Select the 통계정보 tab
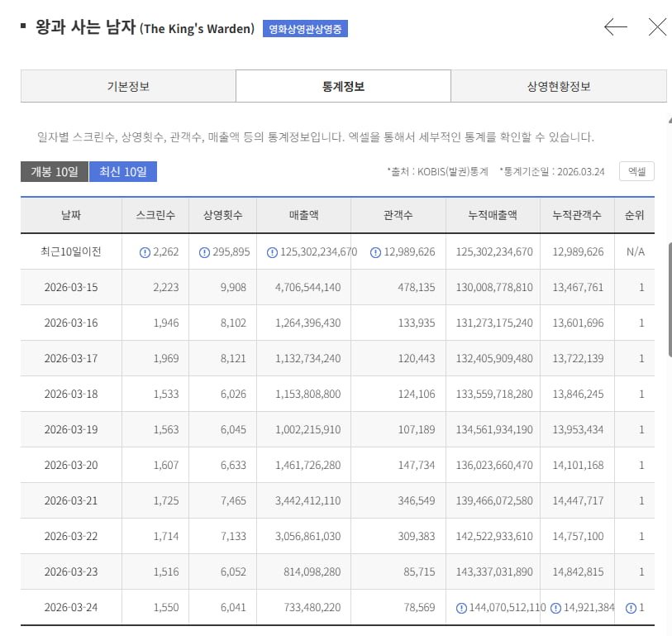 343,86
